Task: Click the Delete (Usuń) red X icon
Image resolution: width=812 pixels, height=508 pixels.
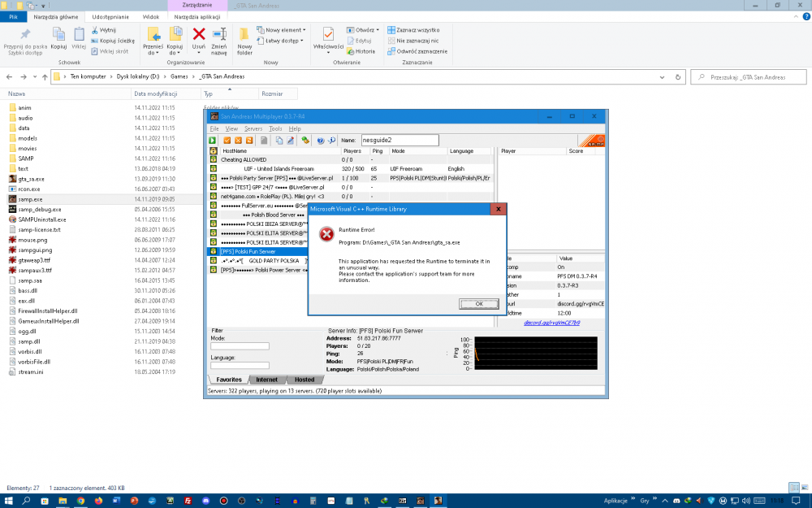Action: coord(198,34)
